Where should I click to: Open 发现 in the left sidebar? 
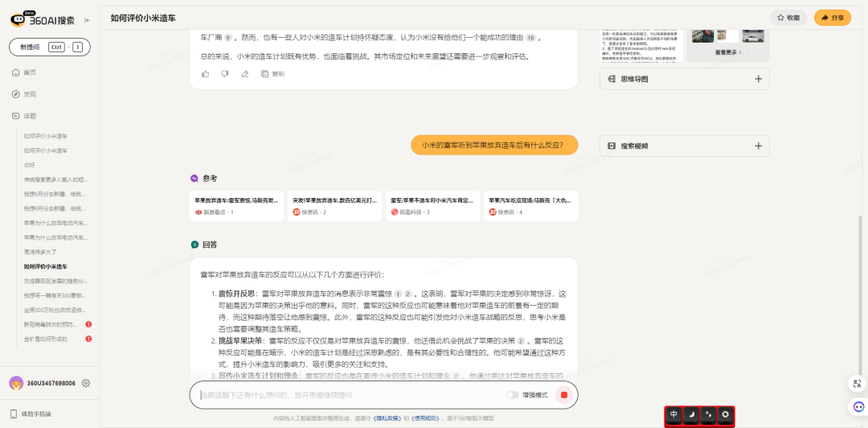pos(29,94)
